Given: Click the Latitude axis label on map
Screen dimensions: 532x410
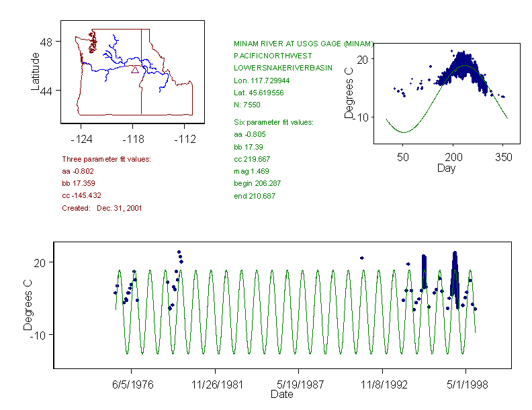Looking at the screenshot, I should tap(36, 72).
